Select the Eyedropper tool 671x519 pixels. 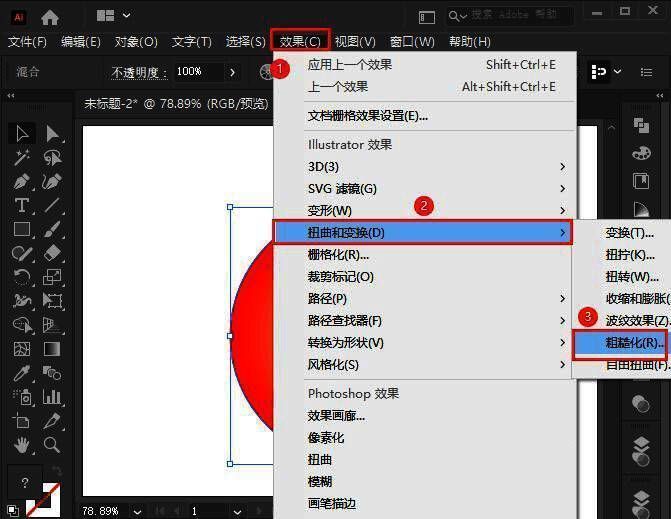pyautogui.click(x=21, y=373)
